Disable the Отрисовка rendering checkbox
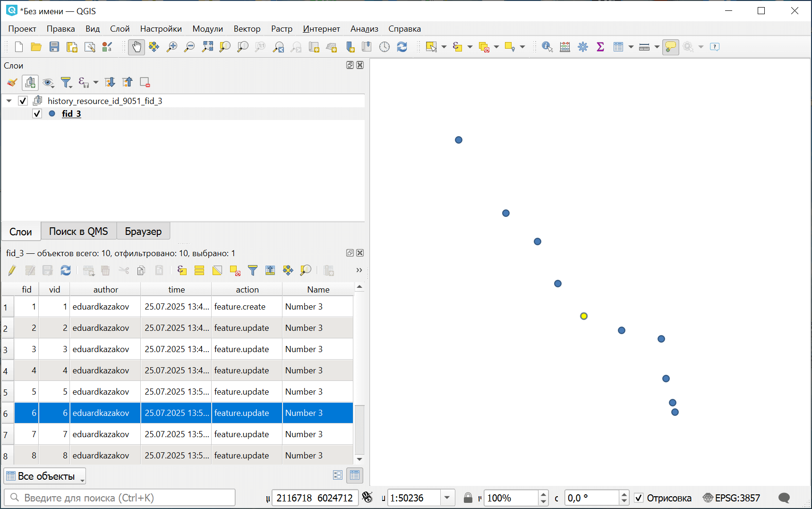 click(x=639, y=498)
